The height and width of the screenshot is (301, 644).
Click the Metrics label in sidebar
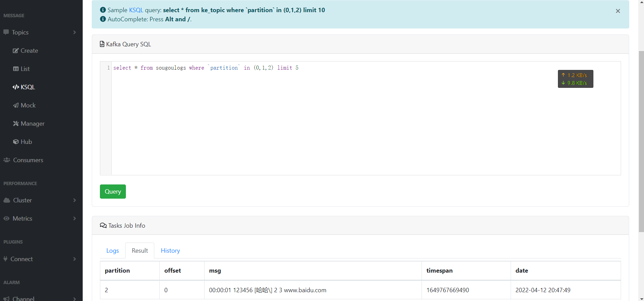[23, 219]
